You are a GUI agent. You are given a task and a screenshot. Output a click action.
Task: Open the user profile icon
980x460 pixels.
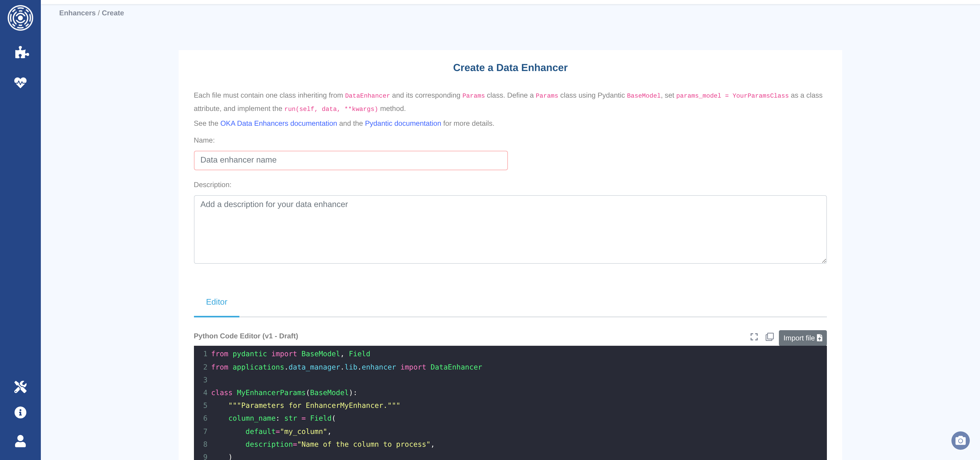(20, 441)
